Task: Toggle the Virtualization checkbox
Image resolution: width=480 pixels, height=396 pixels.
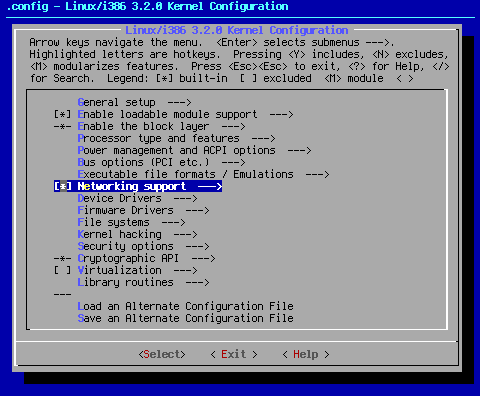Action: [x=62, y=270]
